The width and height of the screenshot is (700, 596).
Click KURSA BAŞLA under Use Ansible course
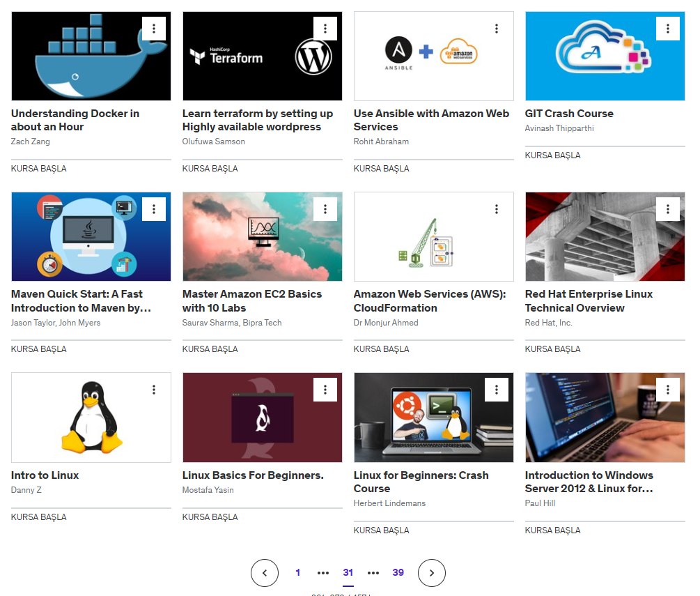point(381,169)
